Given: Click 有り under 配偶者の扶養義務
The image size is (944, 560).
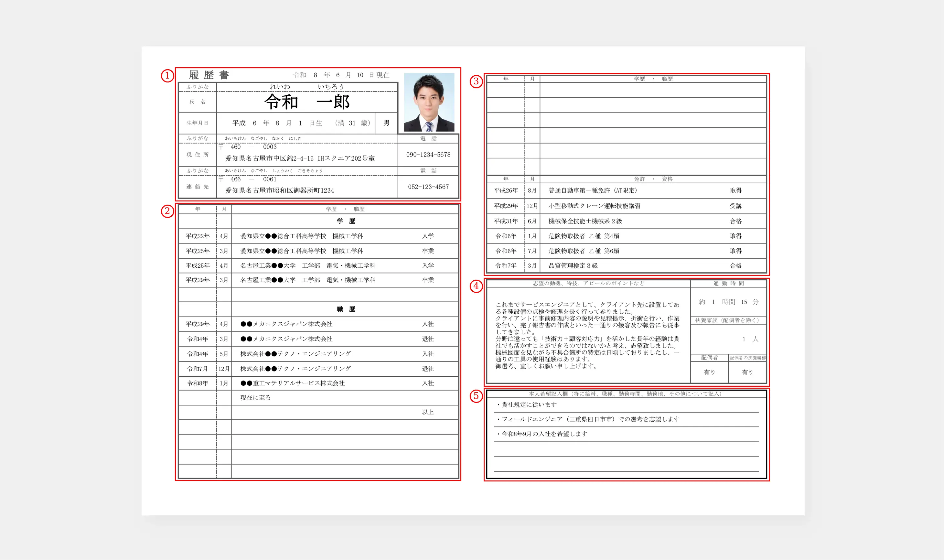Looking at the screenshot, I should [747, 372].
